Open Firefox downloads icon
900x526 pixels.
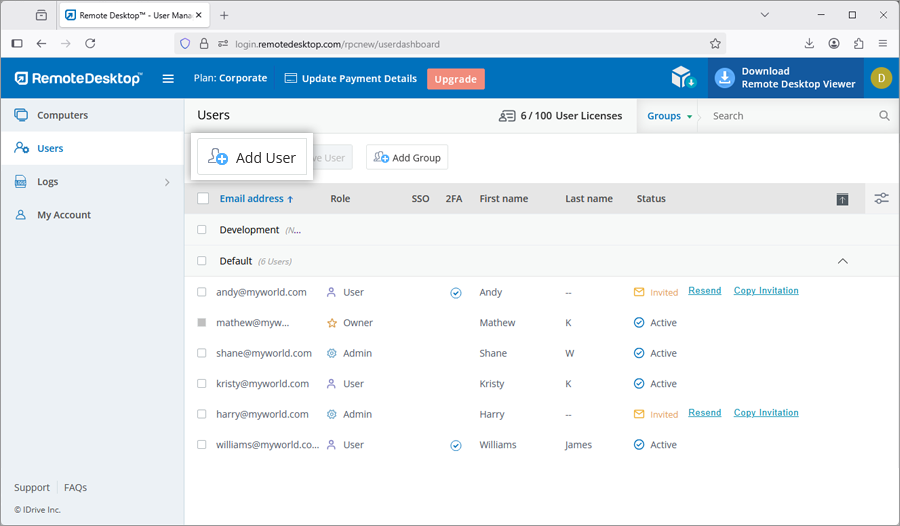pyautogui.click(x=809, y=44)
